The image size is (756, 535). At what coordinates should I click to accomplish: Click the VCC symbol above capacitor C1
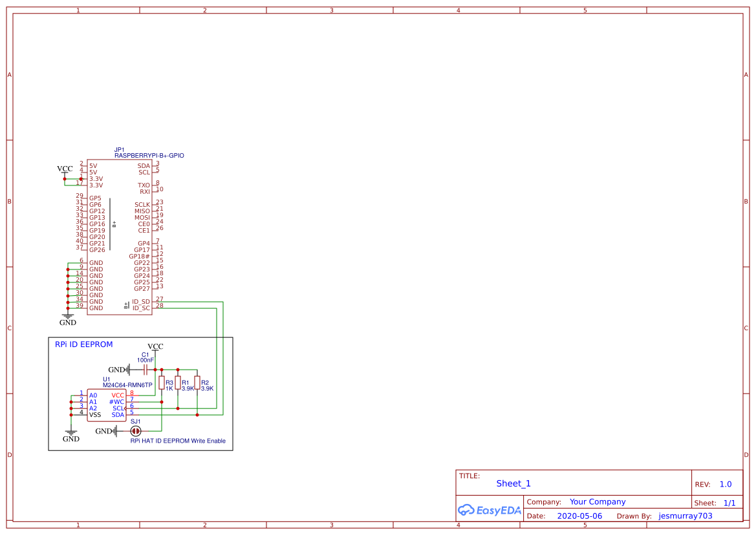155,346
